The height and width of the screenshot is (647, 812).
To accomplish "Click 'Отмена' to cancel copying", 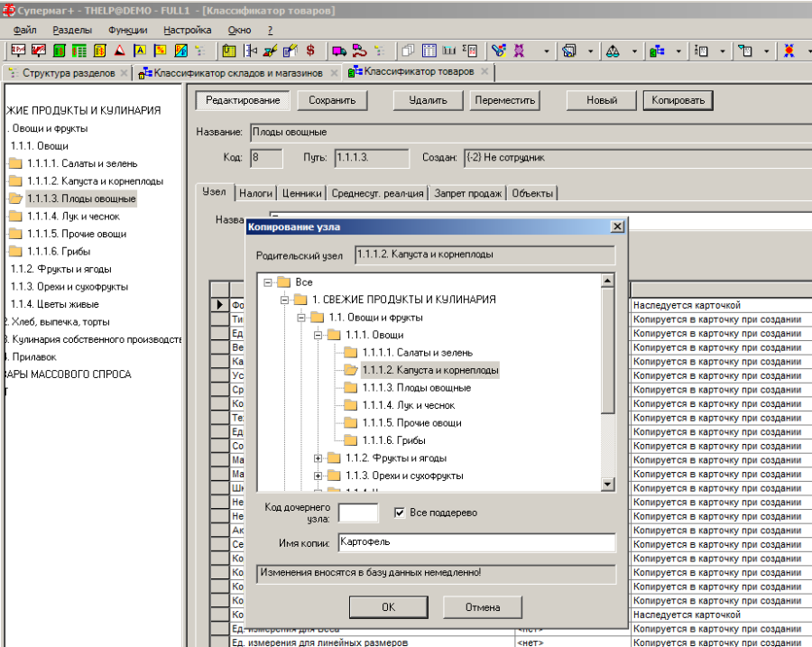I will pyautogui.click(x=483, y=607).
